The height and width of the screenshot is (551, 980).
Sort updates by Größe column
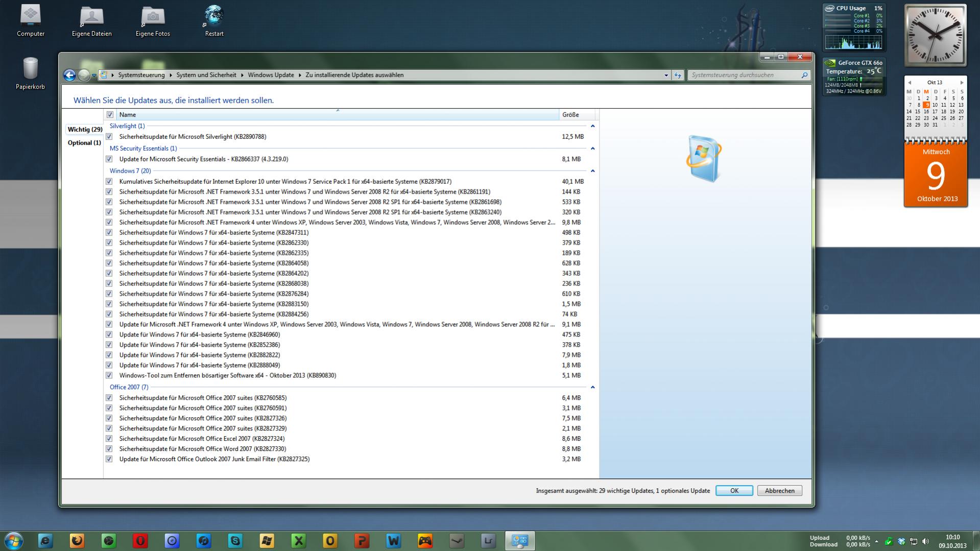point(577,115)
